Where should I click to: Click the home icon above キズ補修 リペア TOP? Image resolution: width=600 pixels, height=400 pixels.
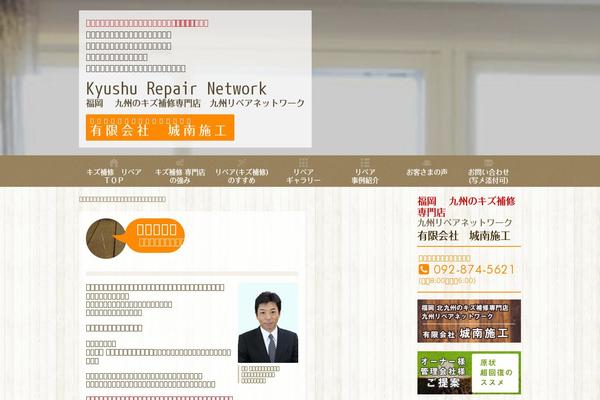pos(114,163)
